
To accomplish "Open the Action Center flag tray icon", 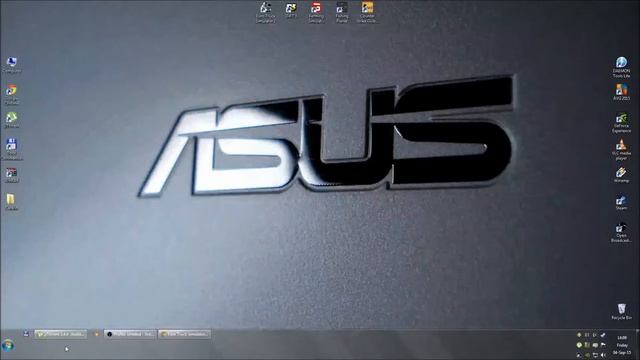I will point(603,345).
